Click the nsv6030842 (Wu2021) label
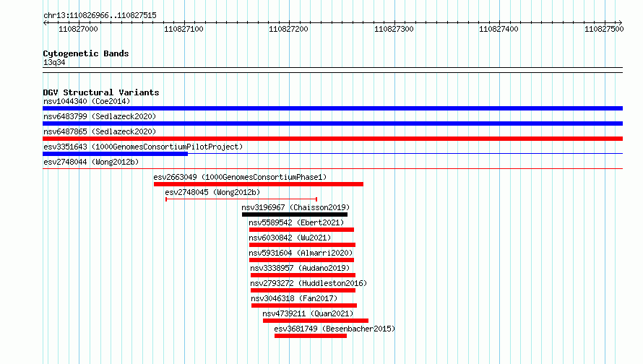 (290, 238)
